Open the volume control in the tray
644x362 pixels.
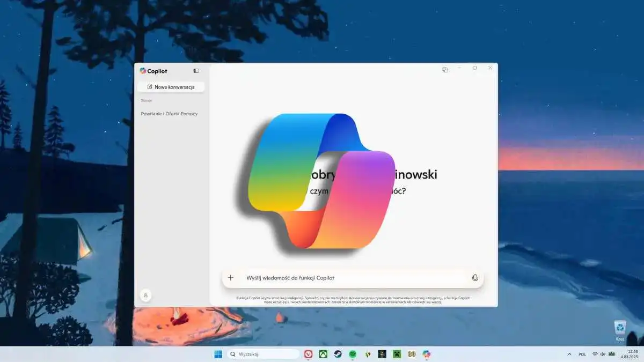click(x=601, y=354)
